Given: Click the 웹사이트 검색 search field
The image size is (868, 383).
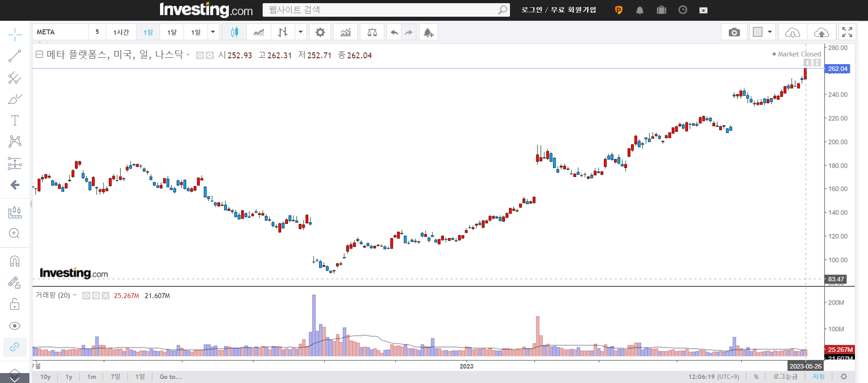Looking at the screenshot, I should click(386, 10).
